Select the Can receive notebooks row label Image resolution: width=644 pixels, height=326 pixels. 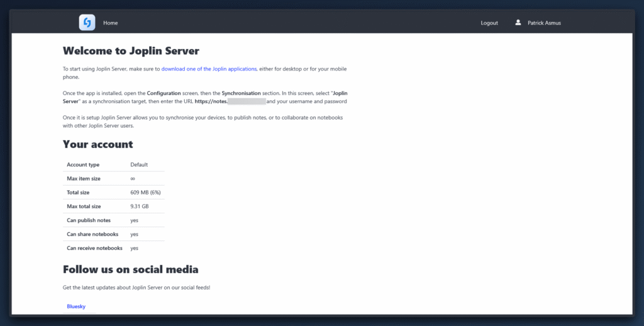(x=94, y=248)
